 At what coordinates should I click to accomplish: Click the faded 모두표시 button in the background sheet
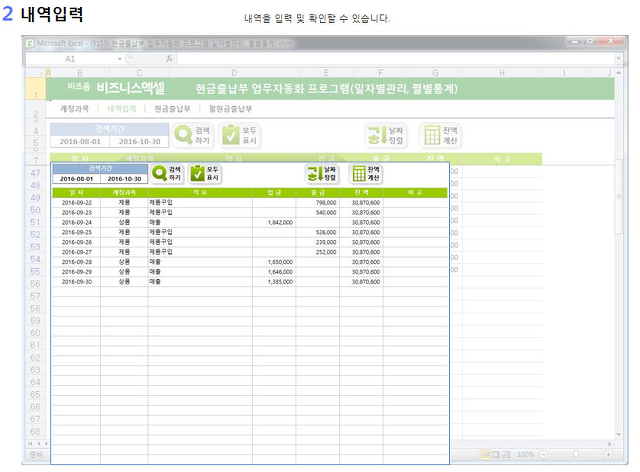pos(240,135)
